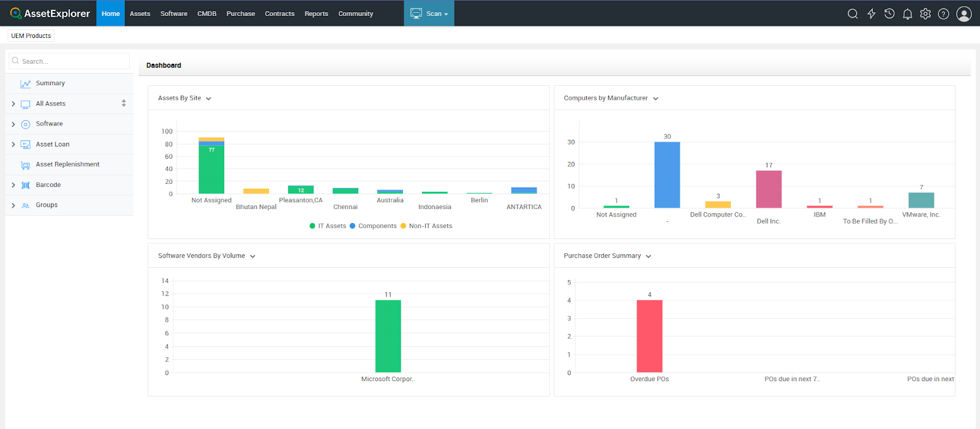Focus the sidebar Search field
Image resolution: width=980 pixels, height=429 pixels.
(x=73, y=61)
